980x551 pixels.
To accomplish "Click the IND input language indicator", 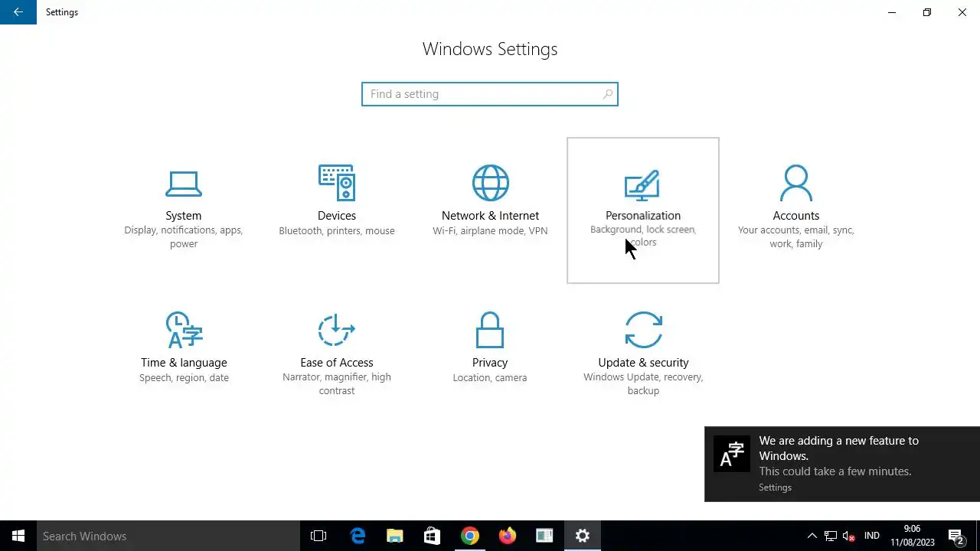I will 871,536.
